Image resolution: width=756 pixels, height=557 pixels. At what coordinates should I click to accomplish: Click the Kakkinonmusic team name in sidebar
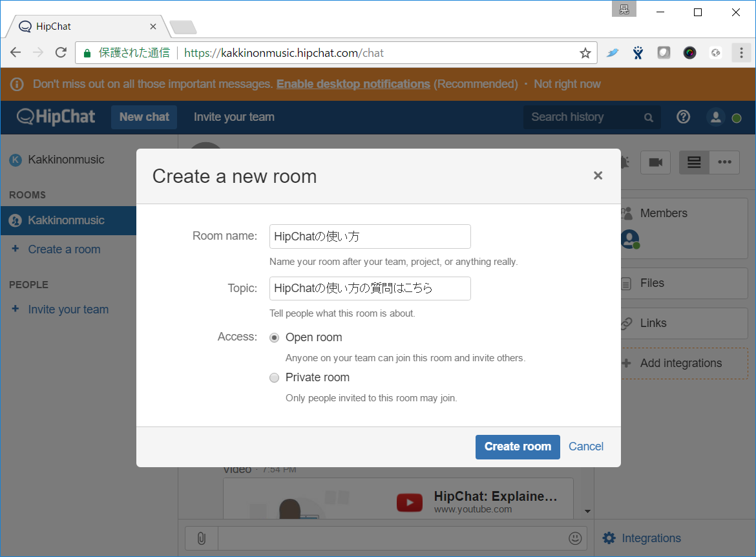(66, 160)
